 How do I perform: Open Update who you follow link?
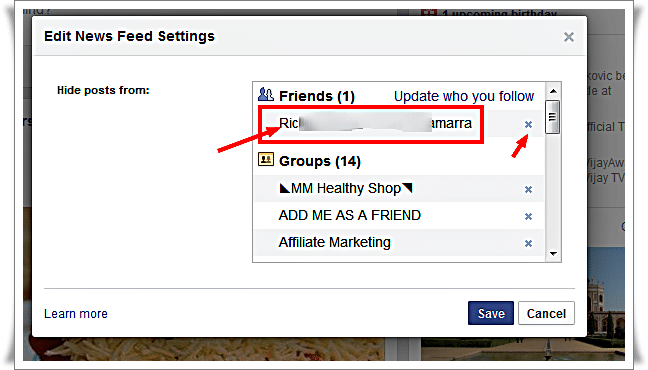click(464, 96)
